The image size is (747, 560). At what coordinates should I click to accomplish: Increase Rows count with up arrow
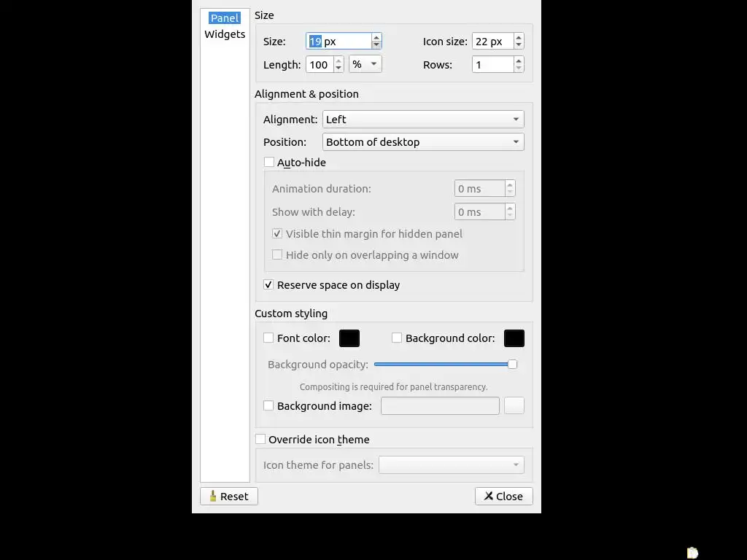tap(519, 61)
